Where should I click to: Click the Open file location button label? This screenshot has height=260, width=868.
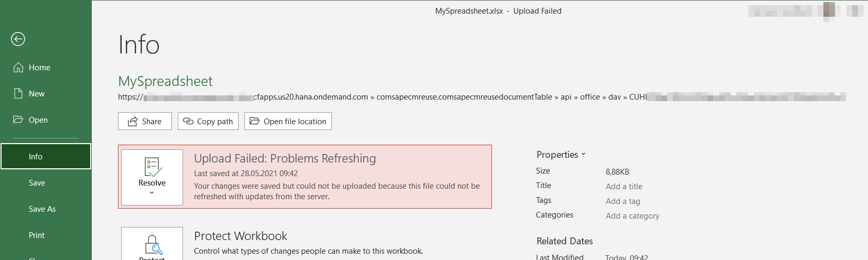tap(295, 121)
